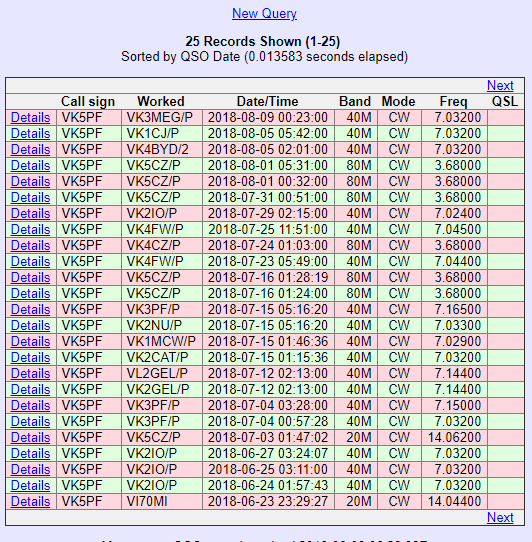
Task: Open Details for VK1MCW/P contact
Action: pos(30,342)
